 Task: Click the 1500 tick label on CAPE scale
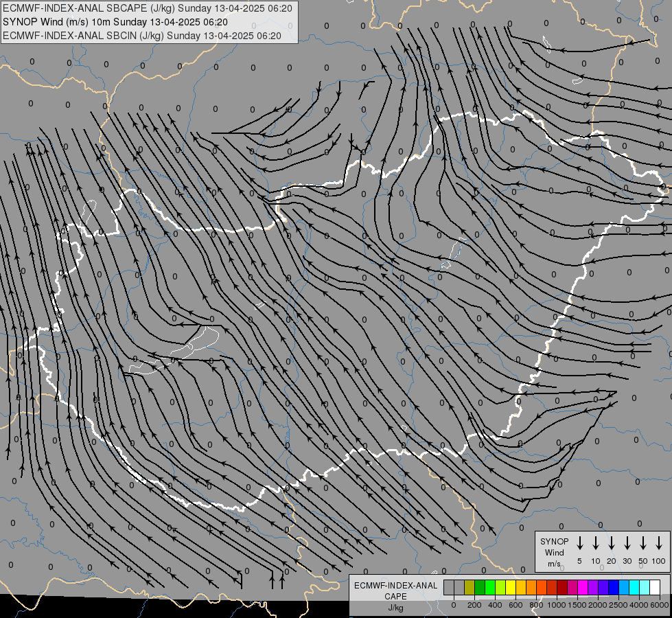pyautogui.click(x=577, y=605)
